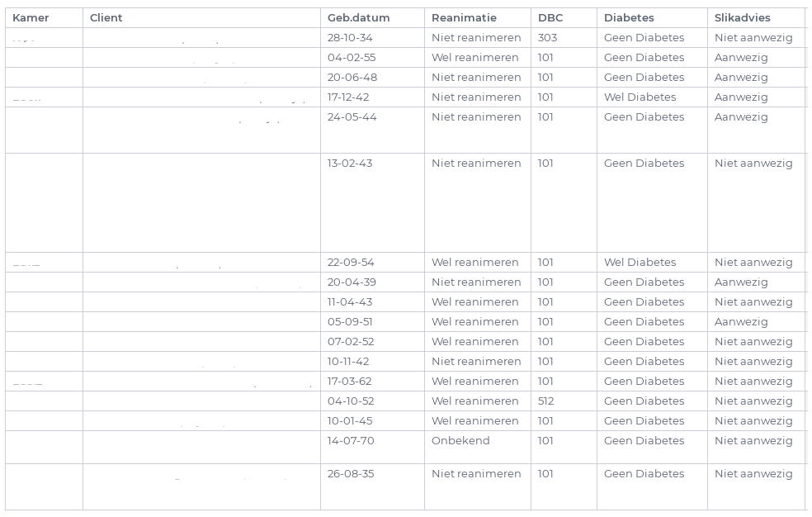Viewport: 812px width, 517px height.
Task: Open the row with birth date 13-02-43
Action: click(350, 164)
